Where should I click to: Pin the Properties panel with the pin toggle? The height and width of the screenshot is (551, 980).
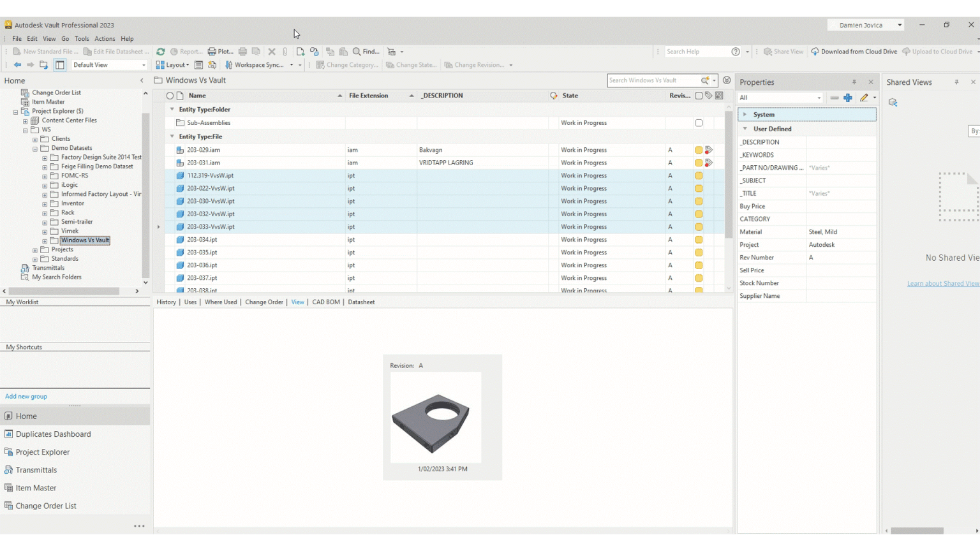854,82
